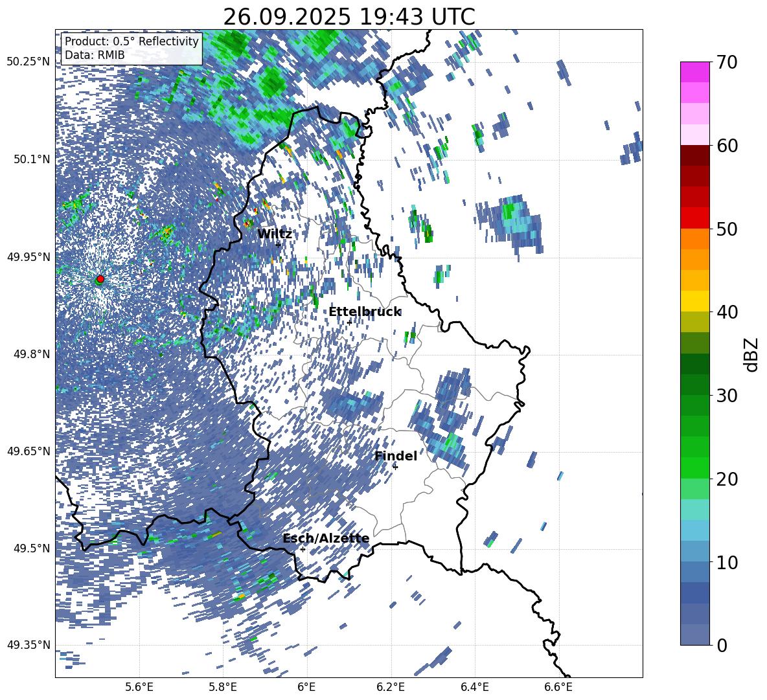This screenshot has width=767, height=700.
Task: Click the colorbar tick label 50
Action: [727, 229]
